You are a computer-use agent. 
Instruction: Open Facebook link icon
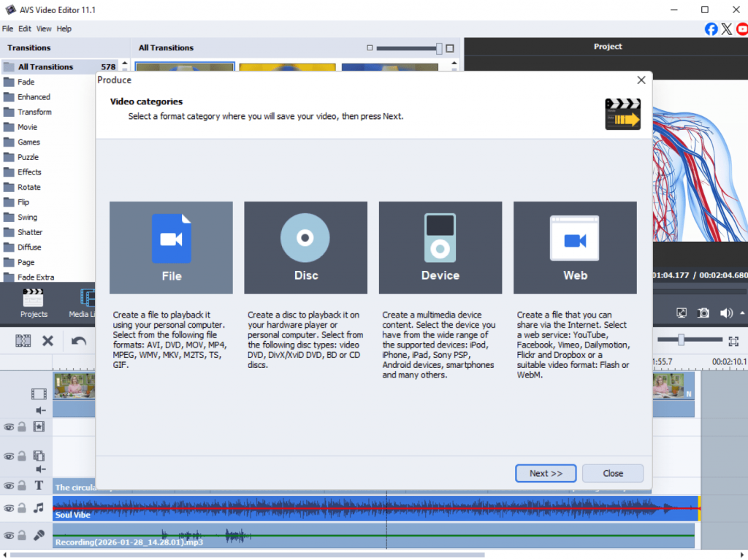[711, 29]
